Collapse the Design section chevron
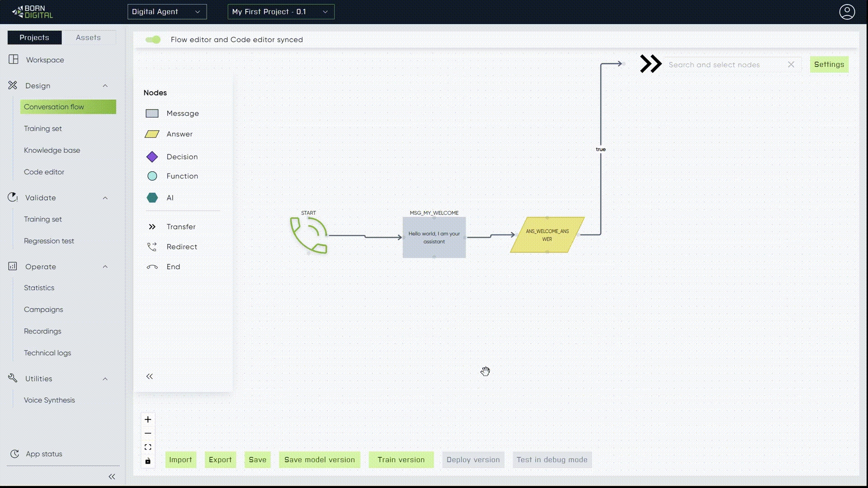868x488 pixels. pos(105,86)
